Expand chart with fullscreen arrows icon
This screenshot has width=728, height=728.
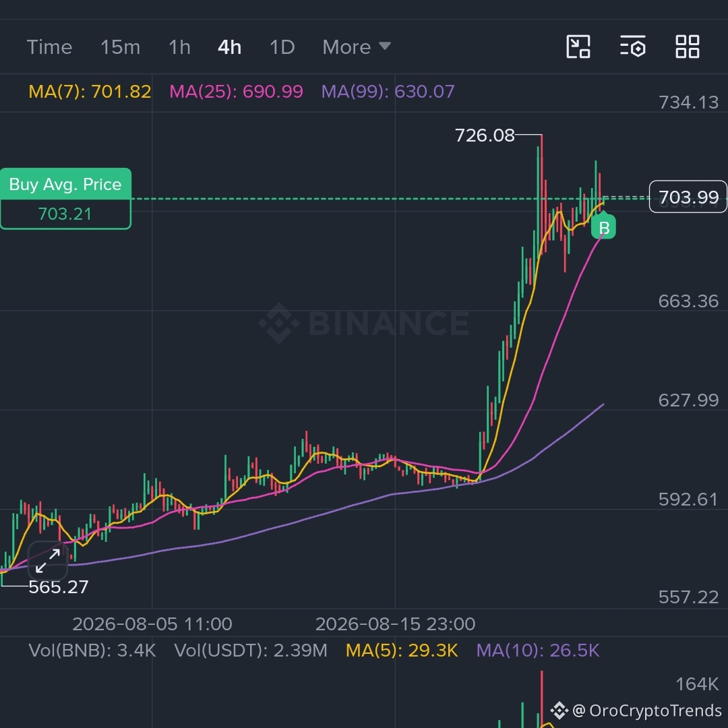point(48,560)
